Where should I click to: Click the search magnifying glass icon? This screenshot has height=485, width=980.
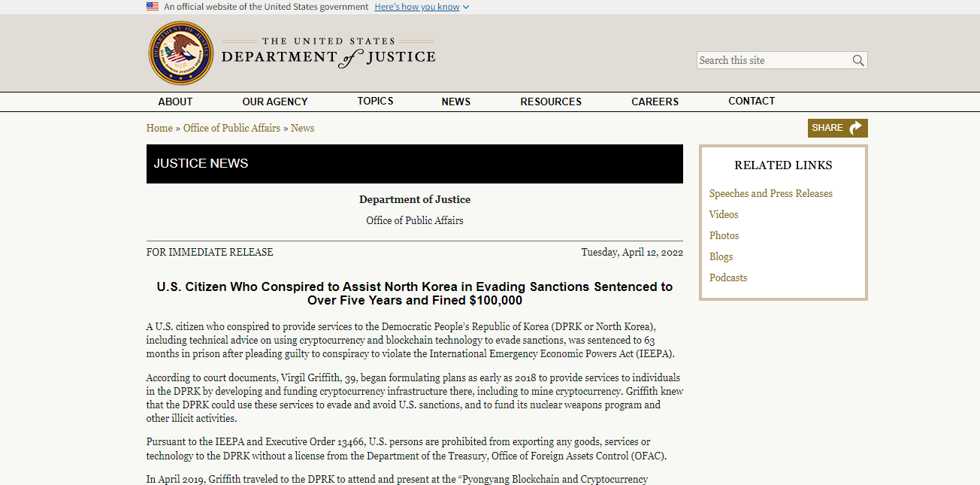pyautogui.click(x=858, y=60)
